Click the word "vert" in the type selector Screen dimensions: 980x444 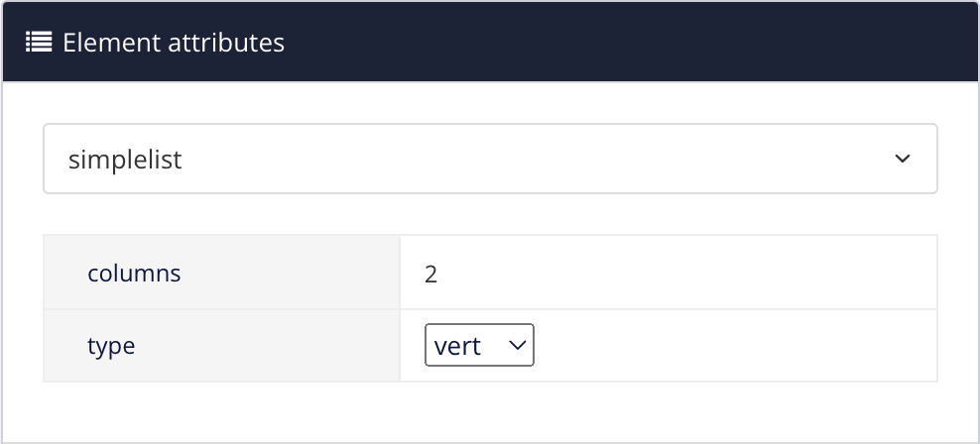(458, 346)
